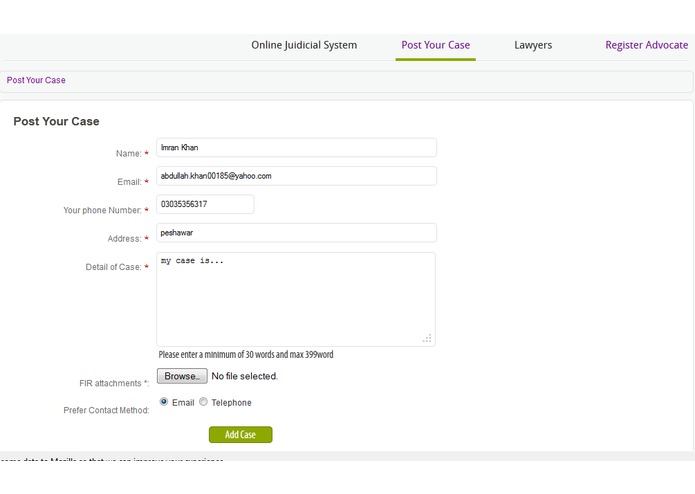Click into the Email input field

click(297, 176)
